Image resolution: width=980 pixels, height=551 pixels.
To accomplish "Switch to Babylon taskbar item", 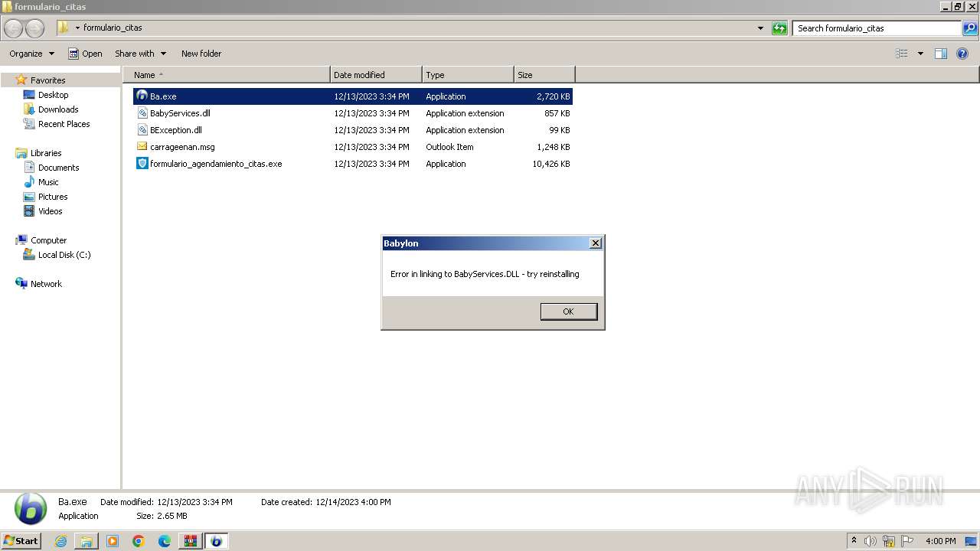I will pos(216,541).
